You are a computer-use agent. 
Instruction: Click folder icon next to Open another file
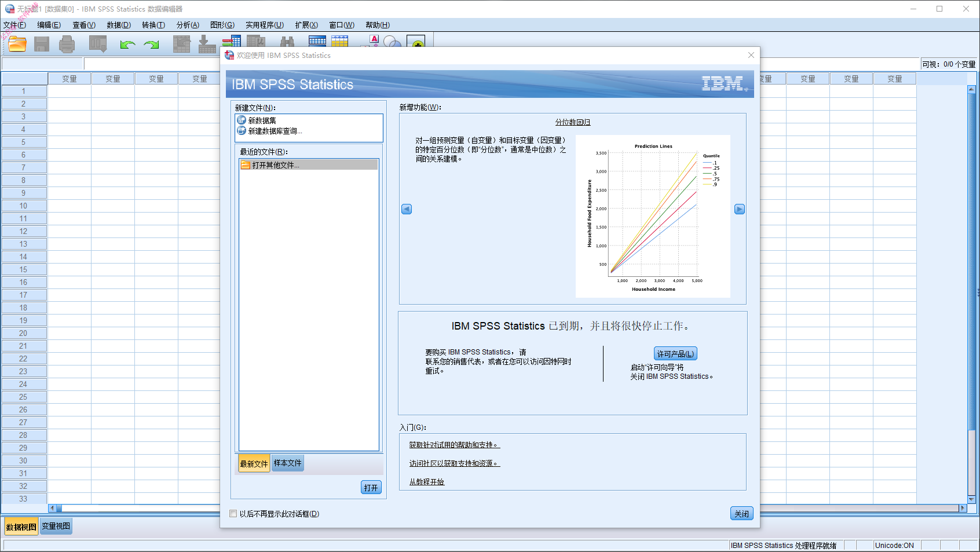click(x=246, y=165)
